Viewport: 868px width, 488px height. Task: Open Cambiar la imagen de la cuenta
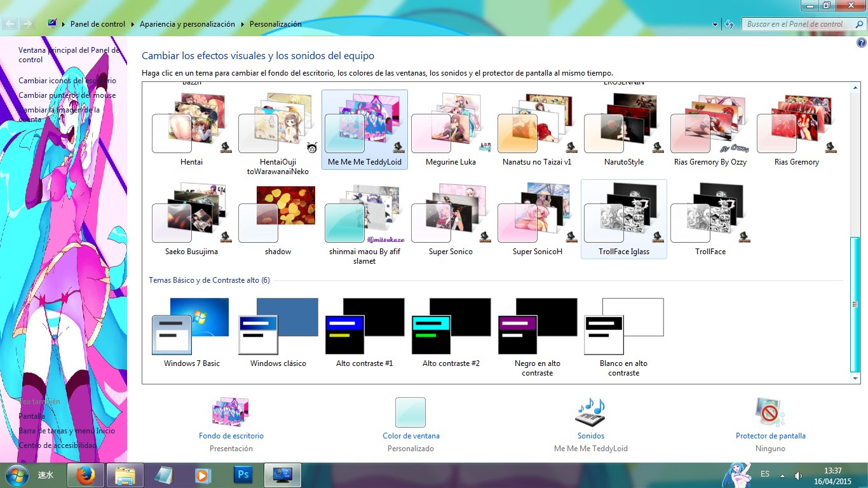(x=59, y=114)
